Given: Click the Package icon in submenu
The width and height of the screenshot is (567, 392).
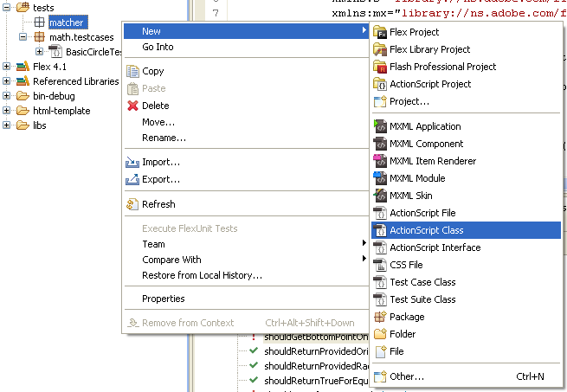Looking at the screenshot, I should [380, 317].
